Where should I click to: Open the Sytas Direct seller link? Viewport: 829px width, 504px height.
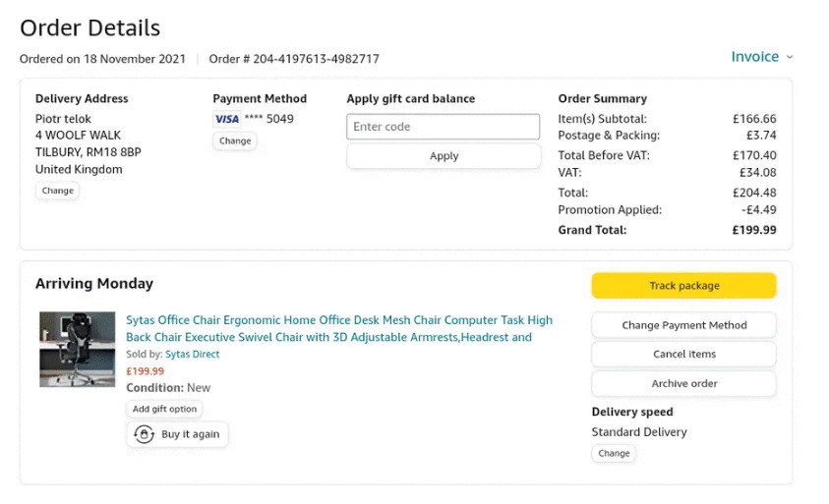tap(193, 354)
